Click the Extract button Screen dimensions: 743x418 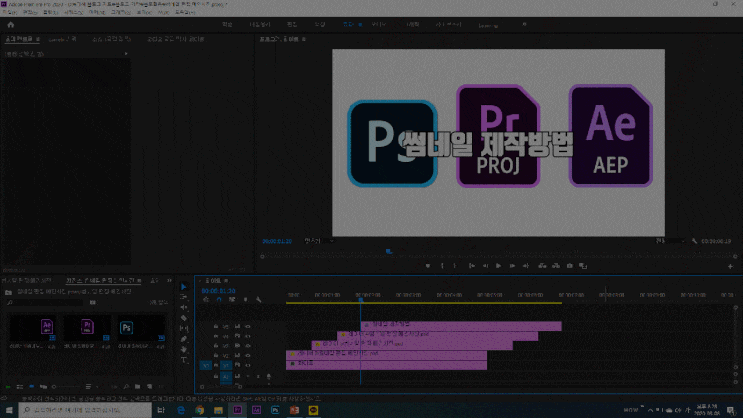coord(556,266)
